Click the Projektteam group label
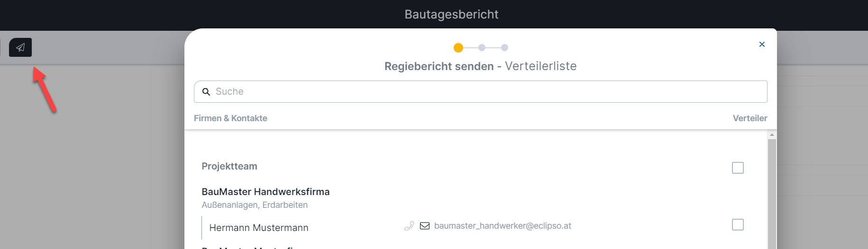Screen dimensions: 868x249 coord(229,166)
